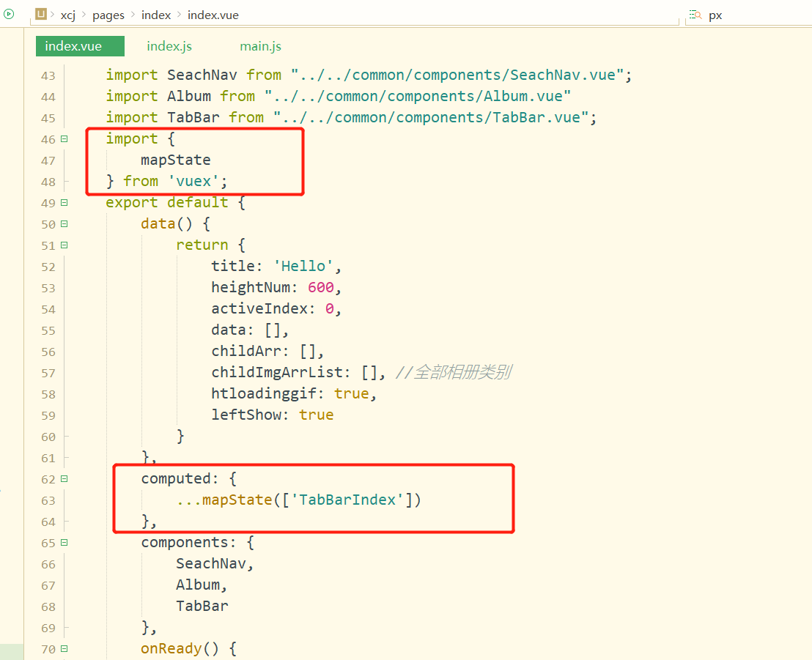The image size is (812, 660).
Task: Click the childArr property on line 56
Action: click(246, 351)
